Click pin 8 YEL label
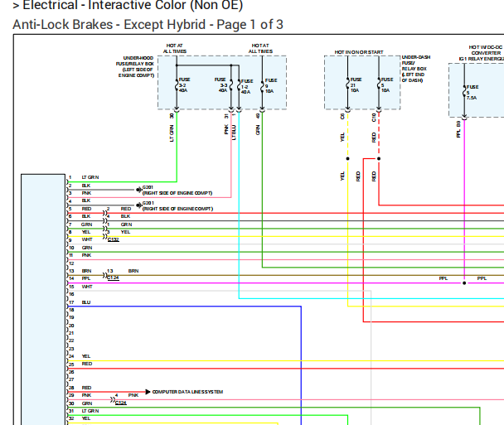Viewport: 504px width, 425px height. point(86,232)
